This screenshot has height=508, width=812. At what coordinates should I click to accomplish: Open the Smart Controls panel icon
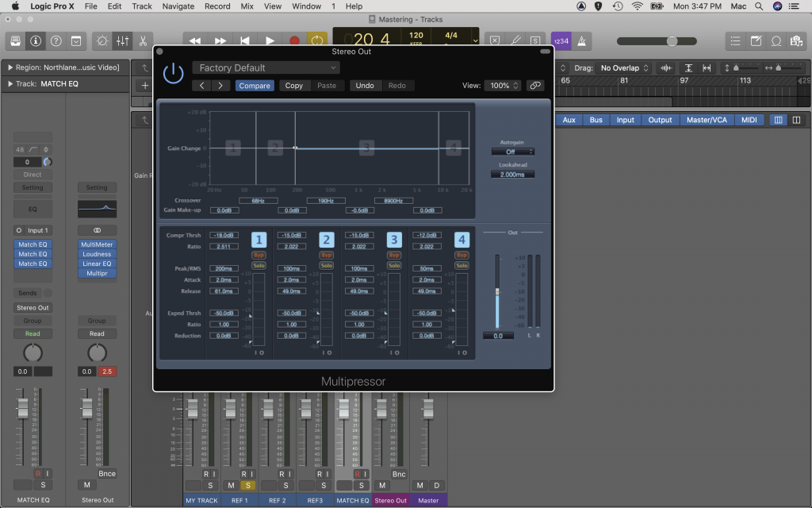point(101,40)
